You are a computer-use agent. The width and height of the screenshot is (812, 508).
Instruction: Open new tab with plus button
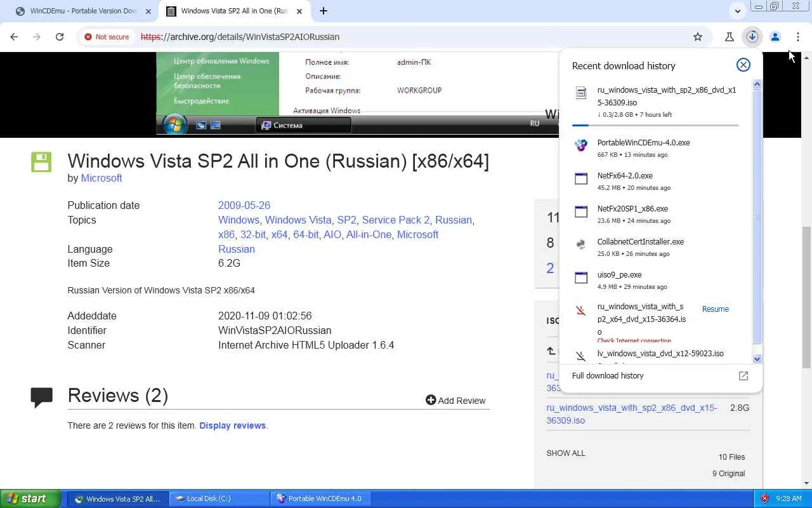(x=324, y=11)
